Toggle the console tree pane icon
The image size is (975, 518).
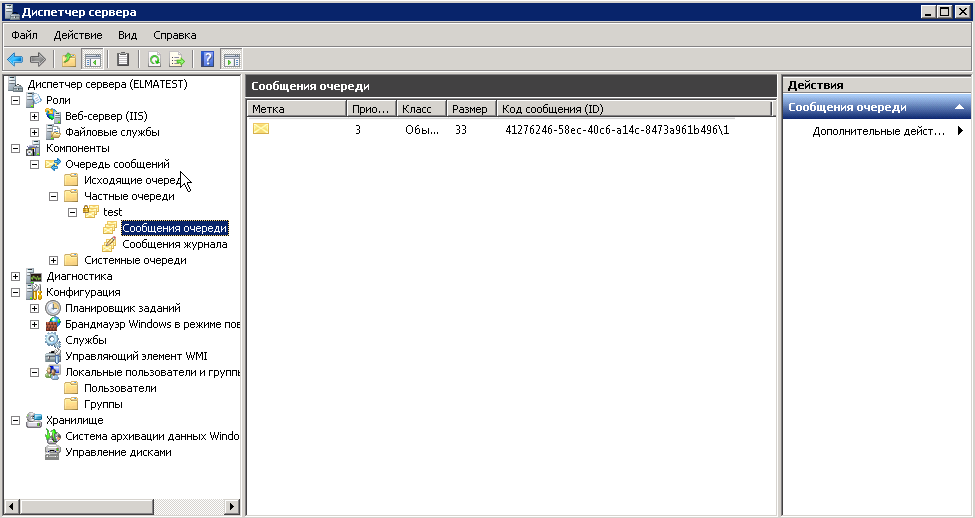tap(92, 59)
